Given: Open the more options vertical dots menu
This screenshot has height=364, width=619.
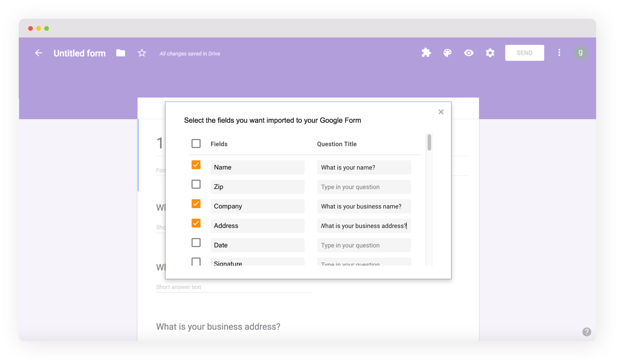Looking at the screenshot, I should point(559,53).
